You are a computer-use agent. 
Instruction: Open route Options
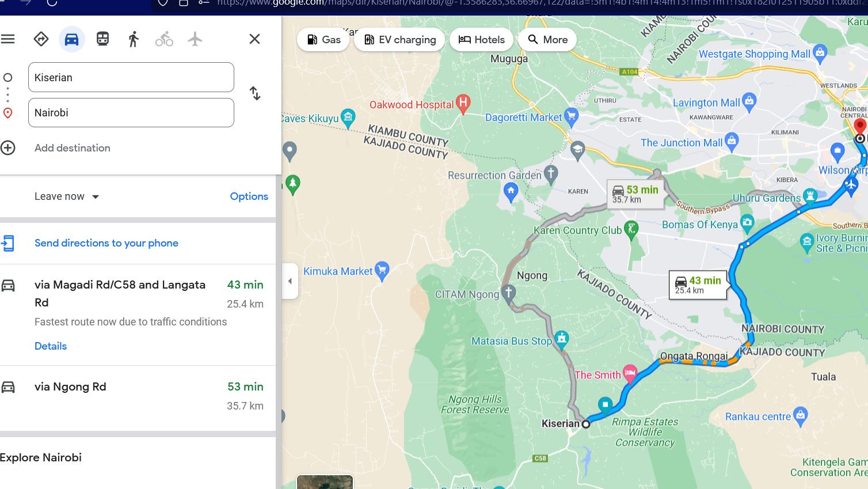[x=249, y=196]
